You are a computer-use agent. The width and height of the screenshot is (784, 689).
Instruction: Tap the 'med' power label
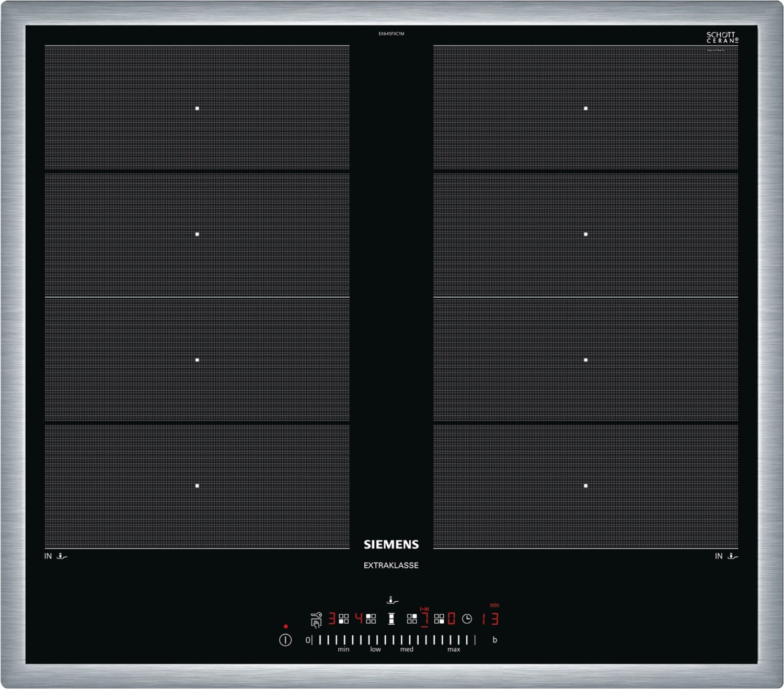point(407,649)
